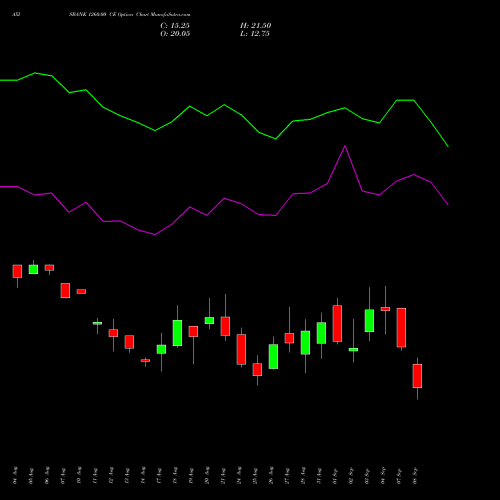This screenshot has height=500, width=500.
Task: Click the 07 Aug date label
Action: (x=63, y=475)
